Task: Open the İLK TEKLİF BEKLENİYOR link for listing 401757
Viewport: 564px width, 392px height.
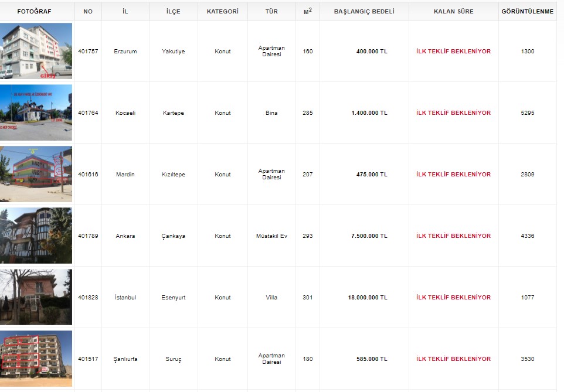Action: tap(453, 52)
